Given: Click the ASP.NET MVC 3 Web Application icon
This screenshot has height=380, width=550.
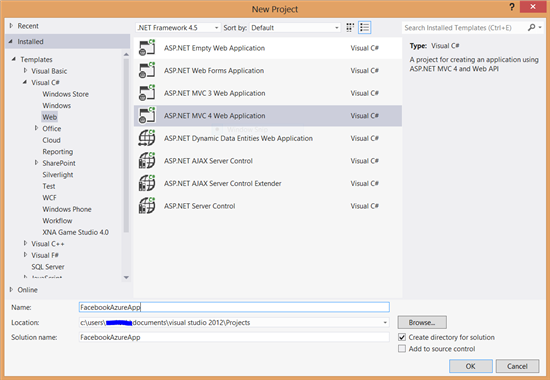Looking at the screenshot, I should pos(147,93).
